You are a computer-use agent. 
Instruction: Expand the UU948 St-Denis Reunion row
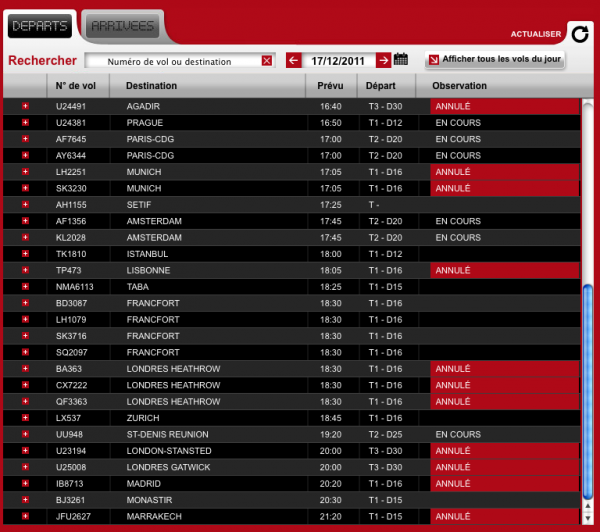(26, 434)
